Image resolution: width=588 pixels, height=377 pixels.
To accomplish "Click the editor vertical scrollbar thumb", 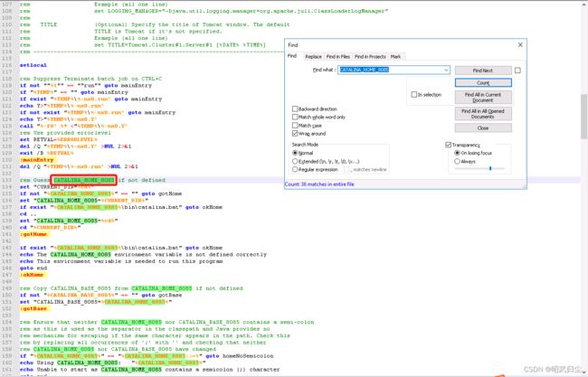I will point(583,116).
